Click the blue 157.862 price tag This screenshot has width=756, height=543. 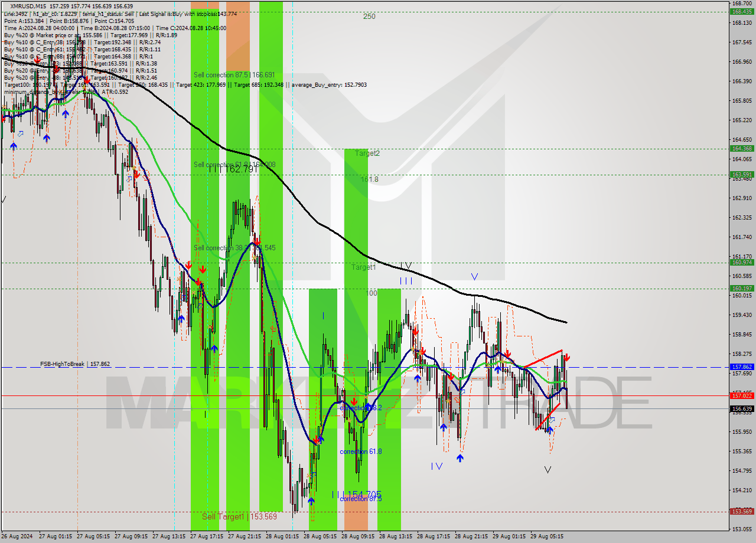[x=742, y=367]
